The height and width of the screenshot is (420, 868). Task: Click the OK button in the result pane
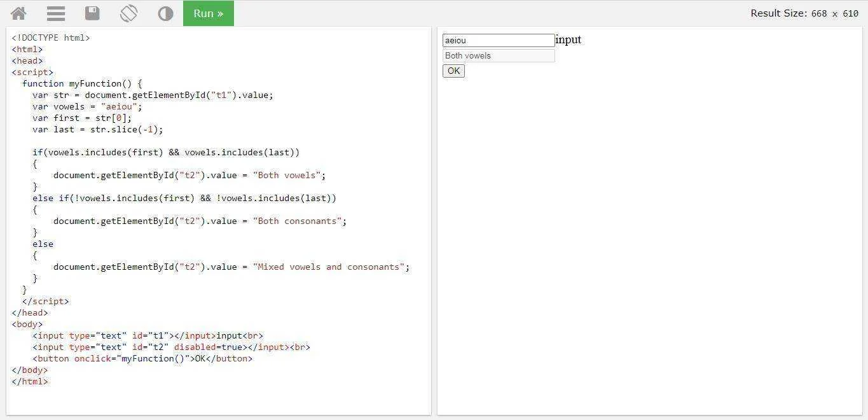[453, 71]
